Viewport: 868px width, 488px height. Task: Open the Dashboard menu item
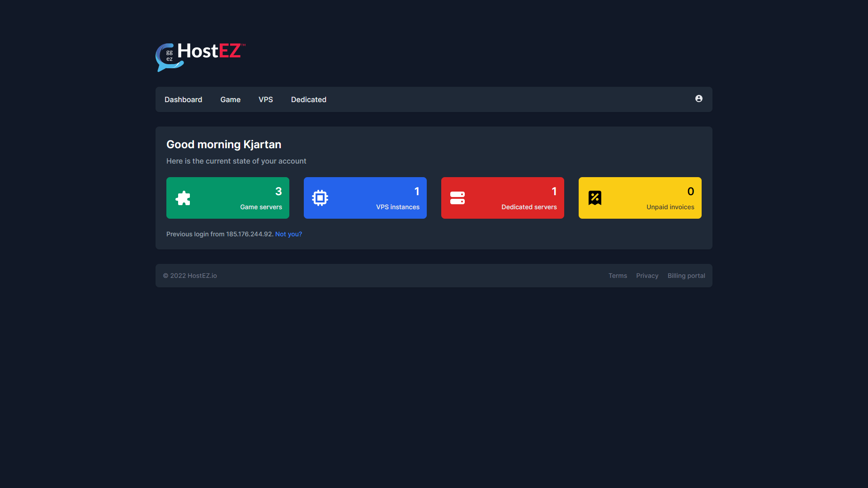click(183, 99)
